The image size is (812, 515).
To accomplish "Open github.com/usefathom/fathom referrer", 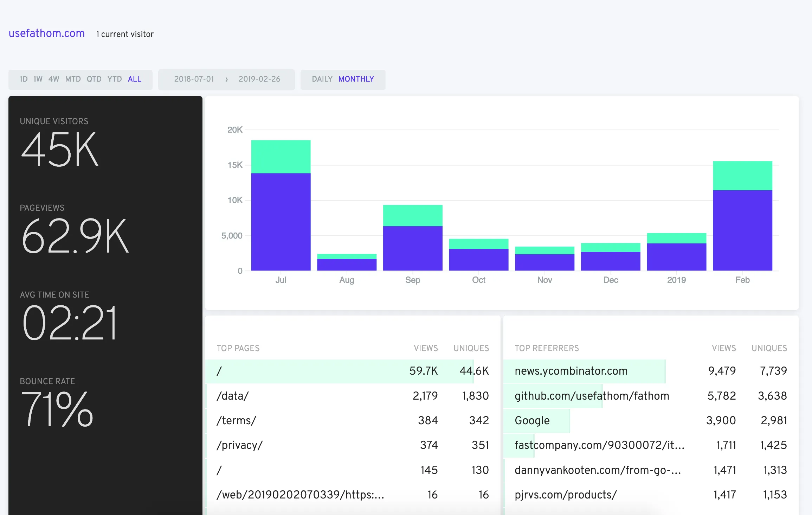I will point(592,396).
